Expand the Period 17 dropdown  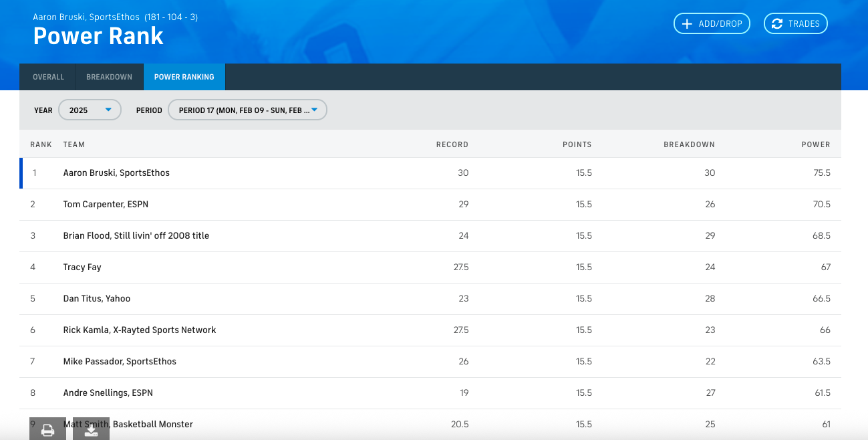pyautogui.click(x=247, y=110)
